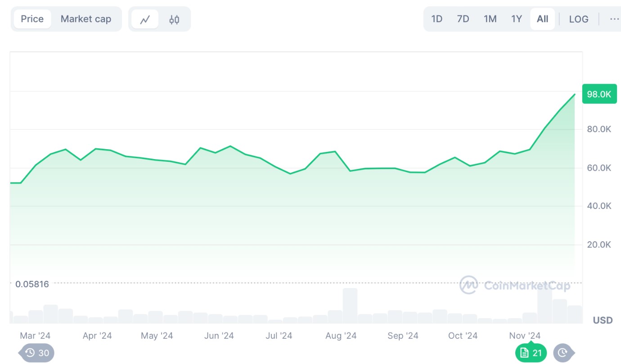Click the May '24 date label
The image size is (621, 364).
tap(157, 336)
